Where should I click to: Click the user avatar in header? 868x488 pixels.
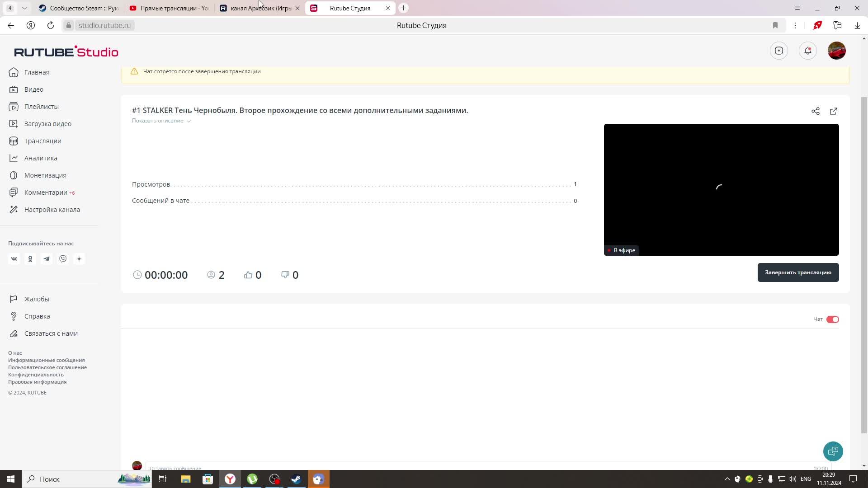point(836,51)
